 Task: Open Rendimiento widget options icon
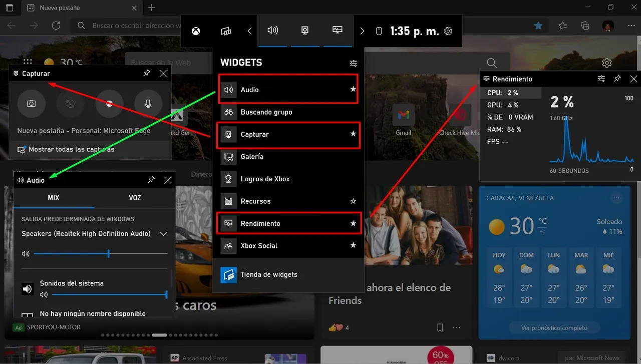coord(601,79)
